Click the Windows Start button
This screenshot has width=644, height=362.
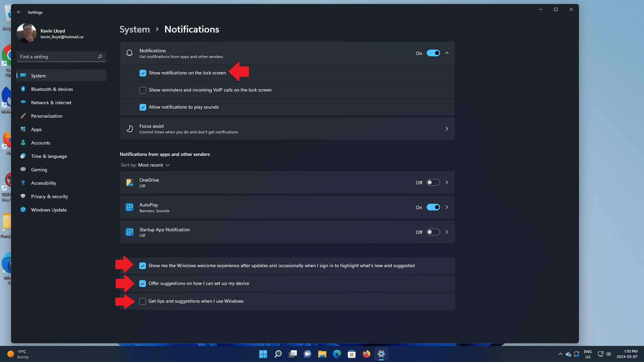[x=263, y=354]
